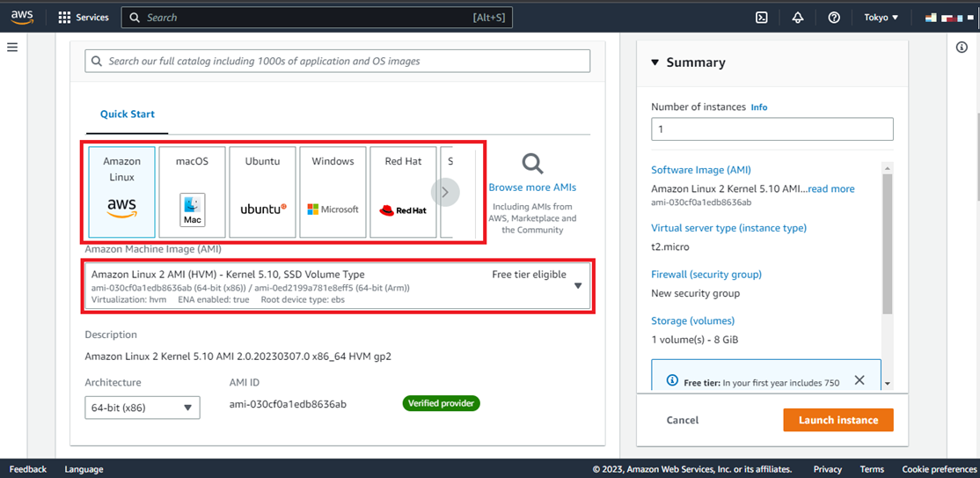Click the AWS logo home icon
Viewport: 980px width, 478px height.
22,17
